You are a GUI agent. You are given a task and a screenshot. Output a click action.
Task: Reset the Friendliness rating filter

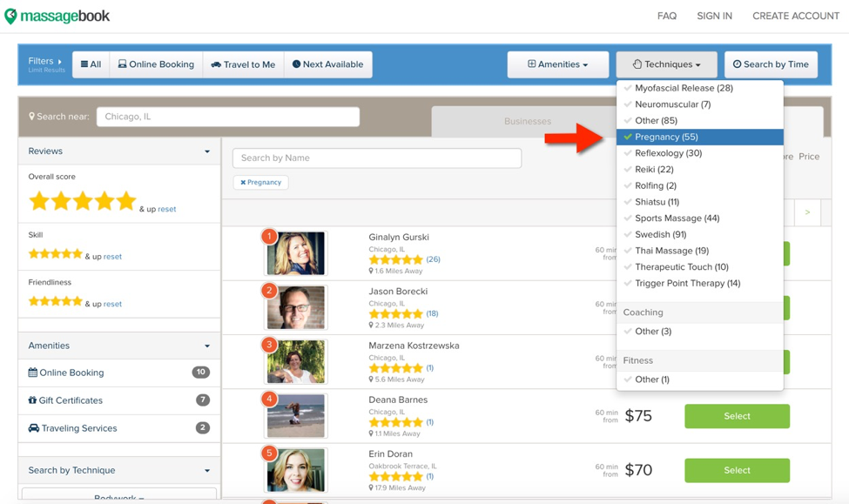(112, 305)
